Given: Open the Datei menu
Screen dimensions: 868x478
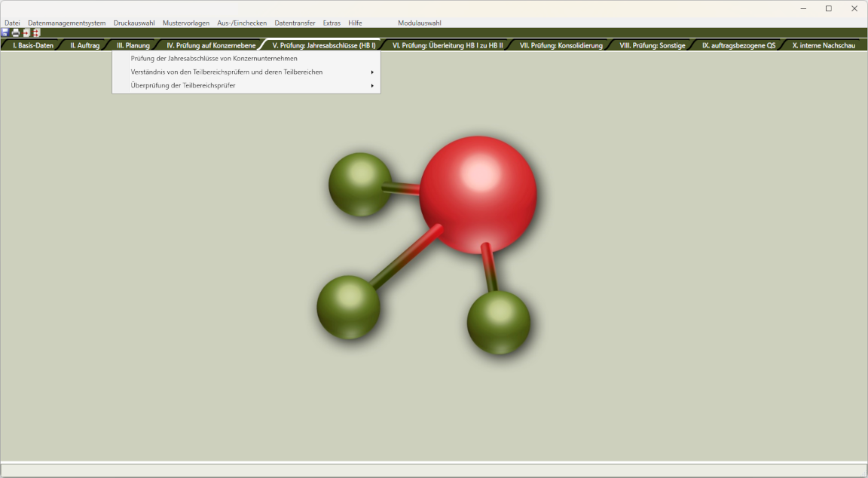Looking at the screenshot, I should pyautogui.click(x=12, y=23).
